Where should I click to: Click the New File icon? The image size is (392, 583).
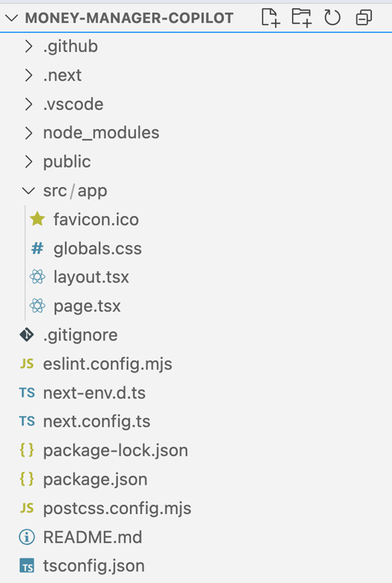pyautogui.click(x=270, y=17)
